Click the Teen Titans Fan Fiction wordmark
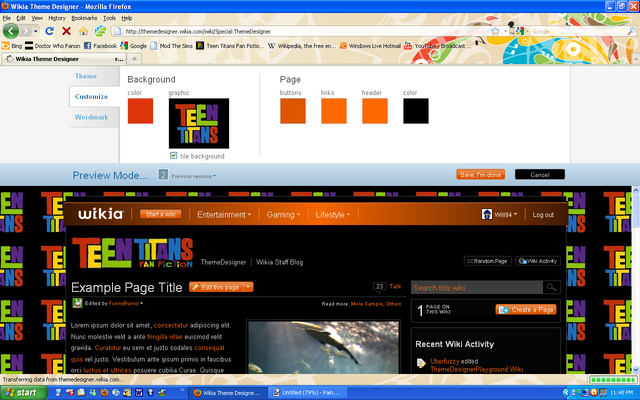The width and height of the screenshot is (640, 400). coord(133,253)
